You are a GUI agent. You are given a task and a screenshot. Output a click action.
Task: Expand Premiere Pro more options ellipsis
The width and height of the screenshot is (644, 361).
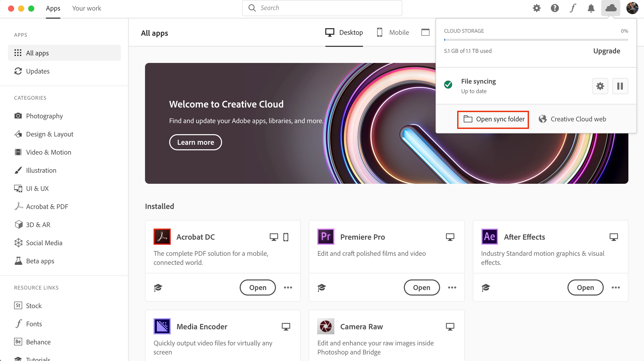(x=452, y=287)
